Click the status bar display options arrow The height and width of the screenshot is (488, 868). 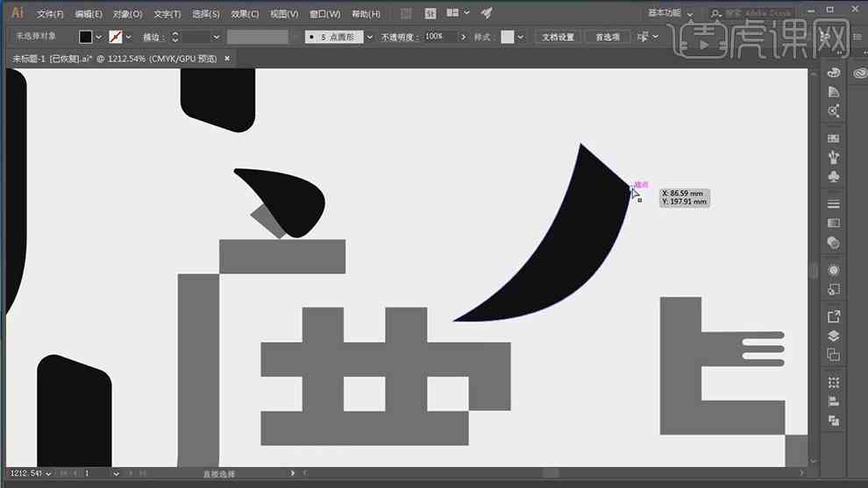(x=292, y=473)
